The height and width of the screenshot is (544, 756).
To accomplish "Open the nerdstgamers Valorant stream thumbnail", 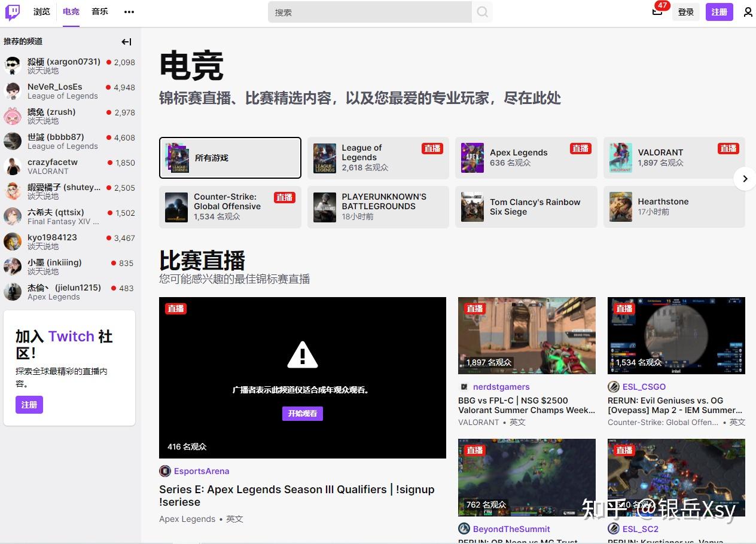I will click(x=527, y=335).
